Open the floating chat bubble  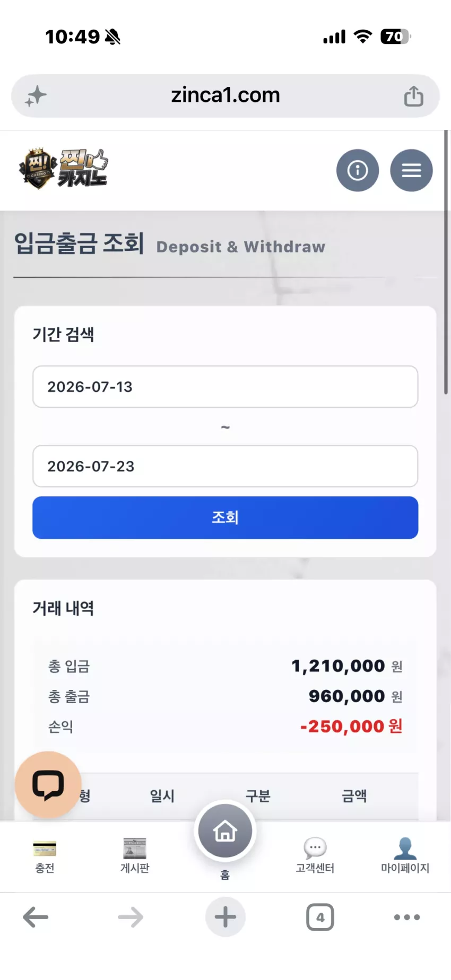[x=48, y=784]
